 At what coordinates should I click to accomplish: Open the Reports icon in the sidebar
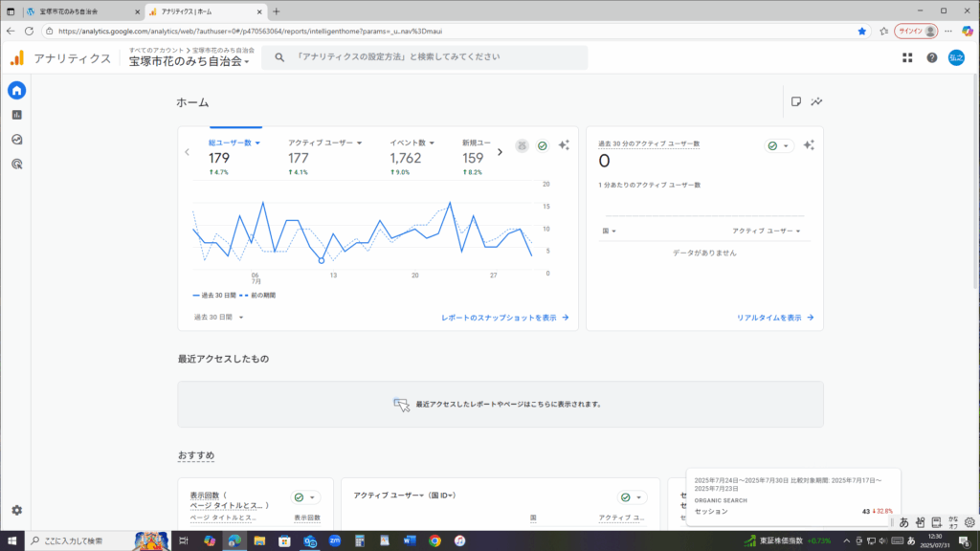click(x=17, y=115)
